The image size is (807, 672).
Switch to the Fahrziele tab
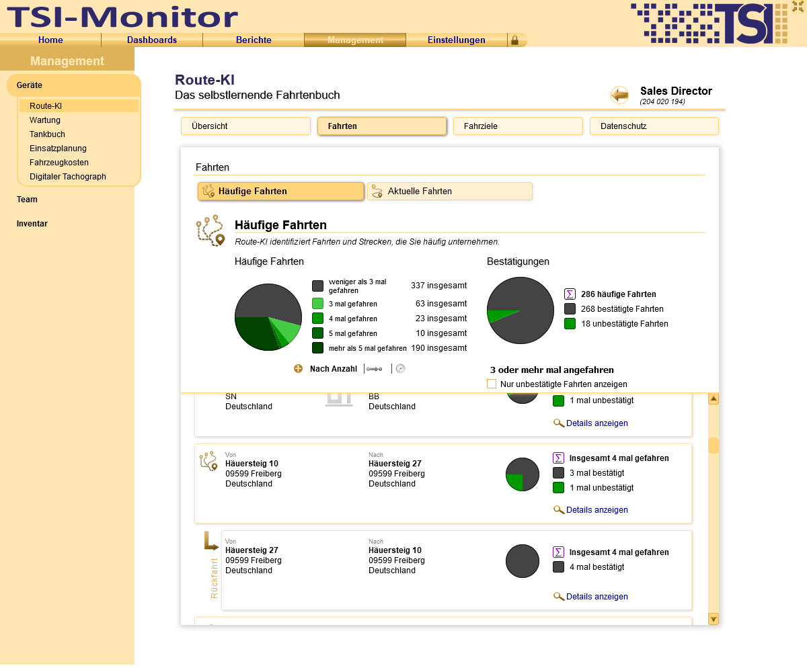518,126
